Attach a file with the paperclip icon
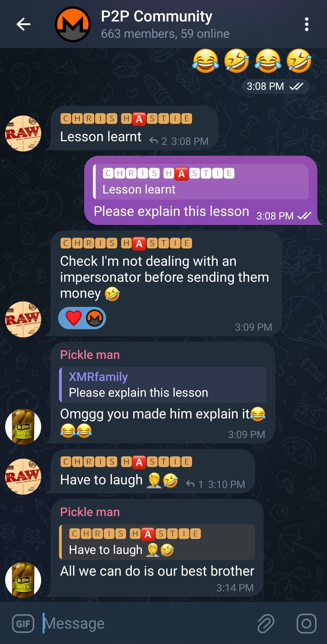 tap(266, 623)
